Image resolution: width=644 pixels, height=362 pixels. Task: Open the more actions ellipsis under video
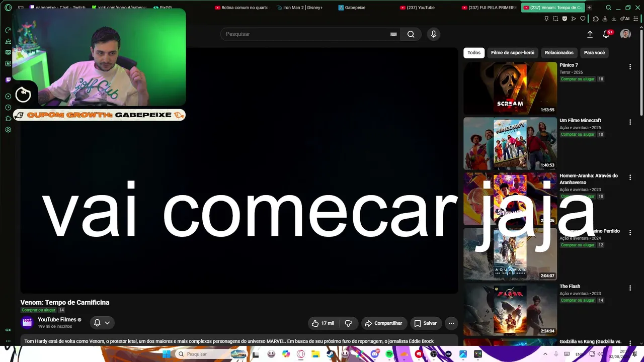tap(451, 323)
